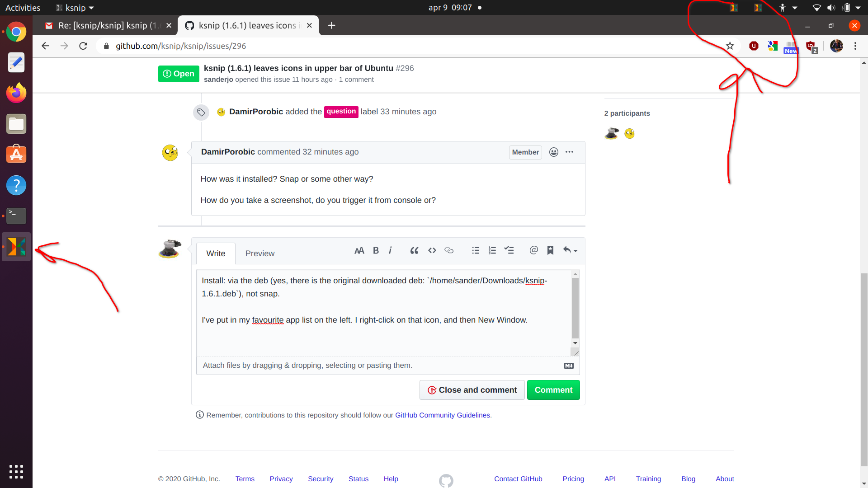868x488 pixels.
Task: Launch ksnip from the Ubuntu dock
Action: (16, 246)
